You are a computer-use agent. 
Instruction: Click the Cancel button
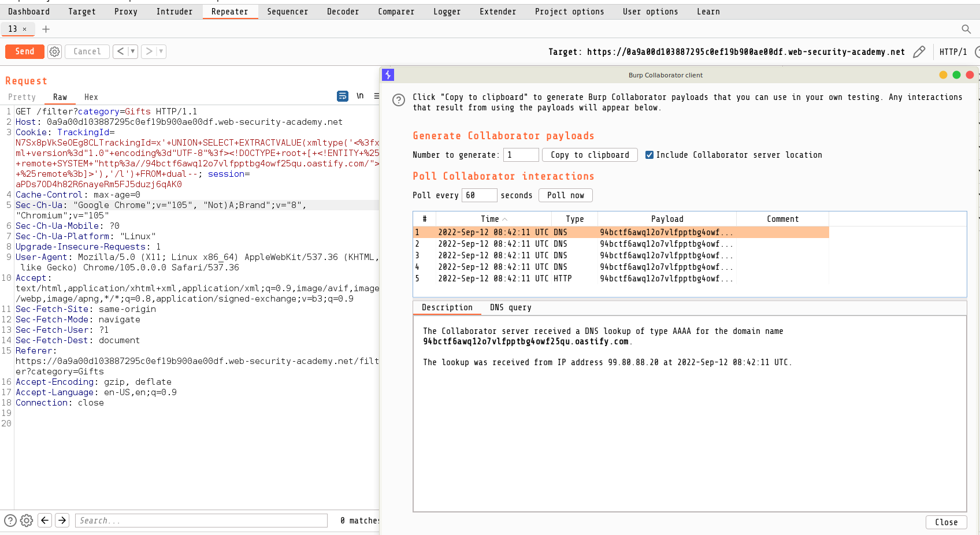coord(87,51)
